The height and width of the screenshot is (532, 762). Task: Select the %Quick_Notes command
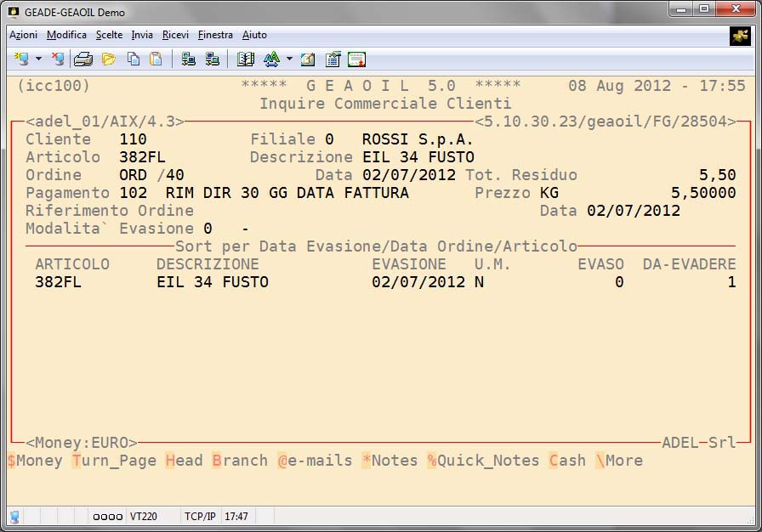pos(483,461)
